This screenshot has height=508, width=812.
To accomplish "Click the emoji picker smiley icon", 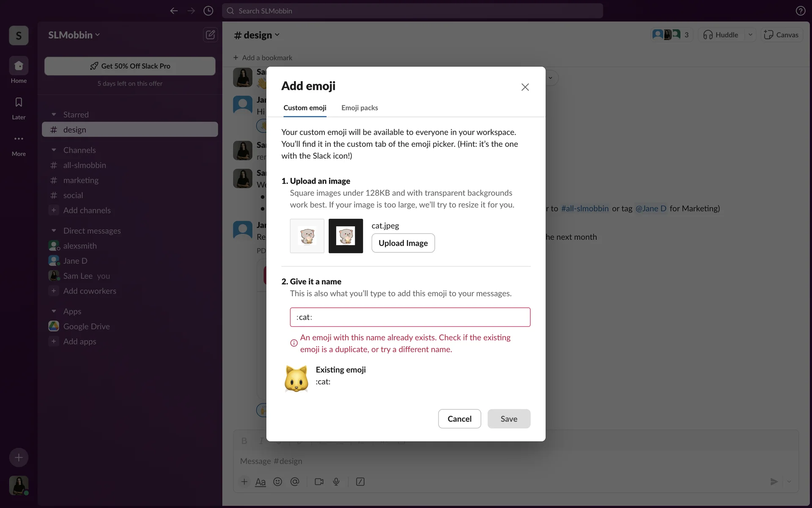I will 277,482.
